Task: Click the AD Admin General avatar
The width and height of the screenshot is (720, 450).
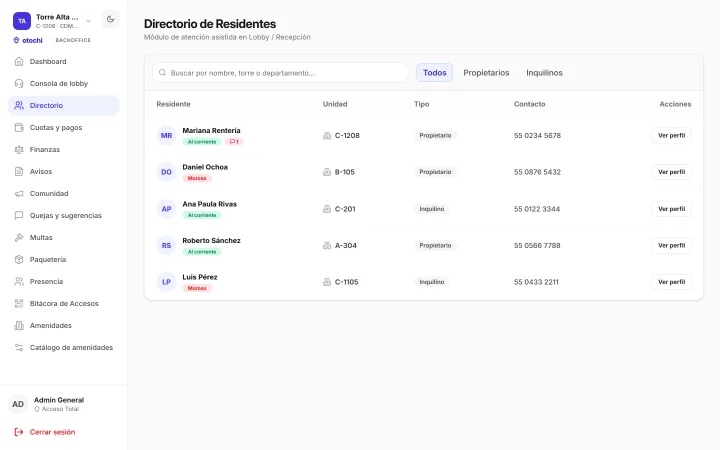Action: [18, 404]
